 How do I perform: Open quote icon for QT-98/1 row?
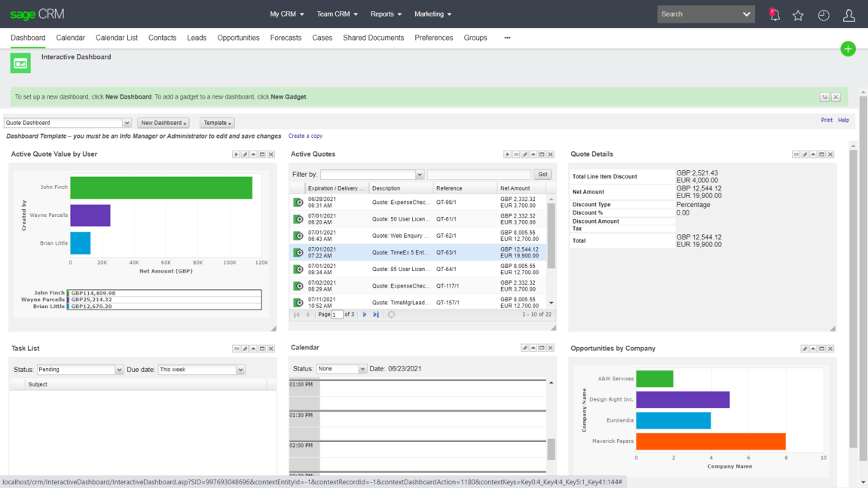pyautogui.click(x=298, y=203)
